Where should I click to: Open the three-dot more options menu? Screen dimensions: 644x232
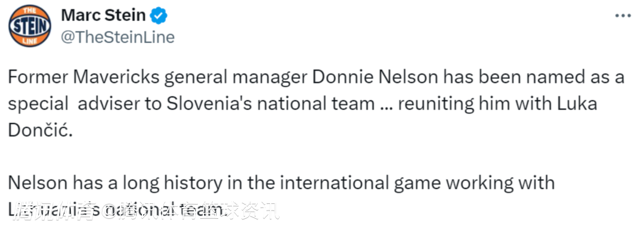[623, 16]
